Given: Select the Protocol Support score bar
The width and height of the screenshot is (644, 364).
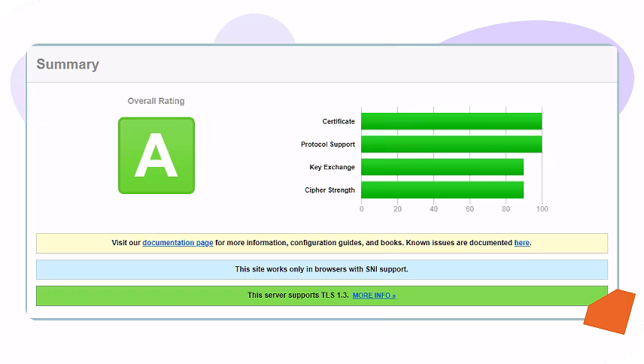Looking at the screenshot, I should (x=451, y=144).
